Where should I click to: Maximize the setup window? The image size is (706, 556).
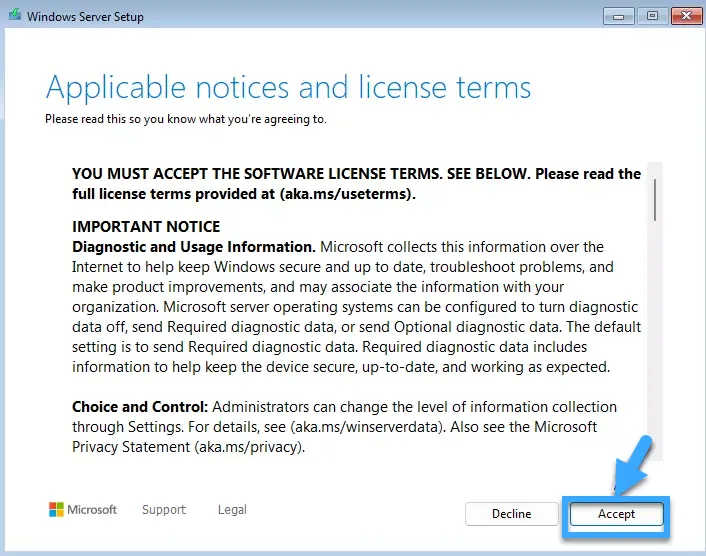click(x=652, y=15)
